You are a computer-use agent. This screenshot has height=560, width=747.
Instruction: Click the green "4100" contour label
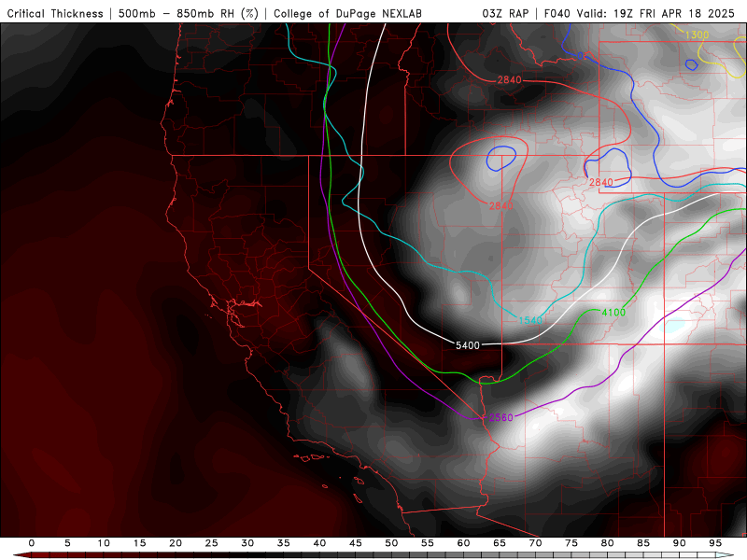613,313
